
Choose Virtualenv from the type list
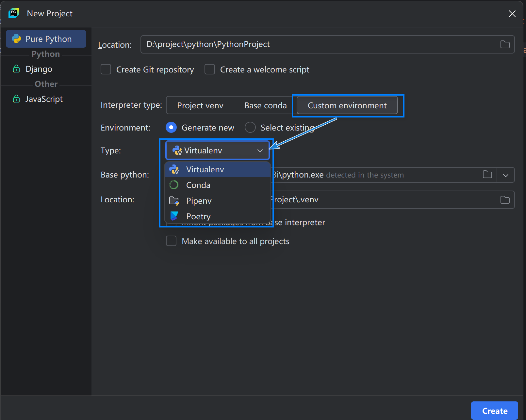coord(218,169)
